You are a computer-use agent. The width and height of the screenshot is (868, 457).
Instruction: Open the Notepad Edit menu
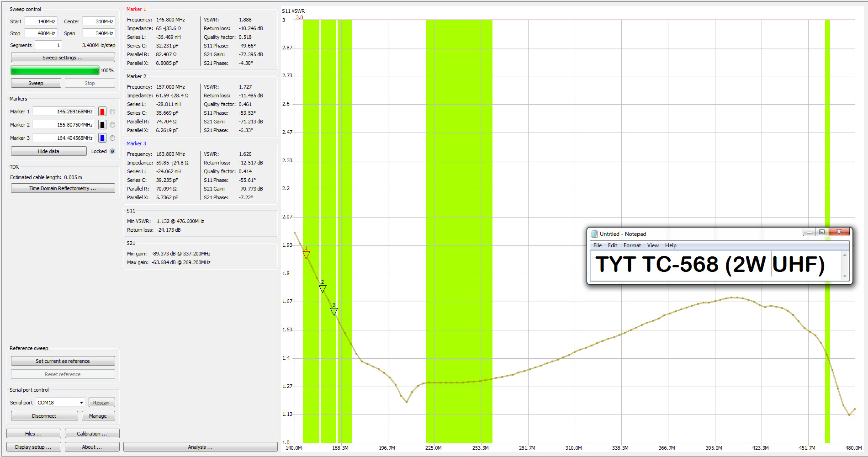pyautogui.click(x=613, y=245)
